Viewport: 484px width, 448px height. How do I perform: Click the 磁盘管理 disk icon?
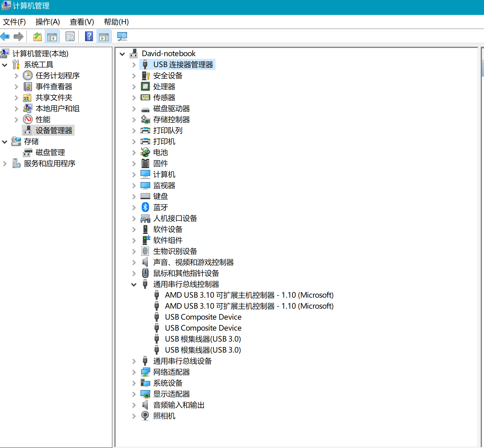pyautogui.click(x=28, y=152)
